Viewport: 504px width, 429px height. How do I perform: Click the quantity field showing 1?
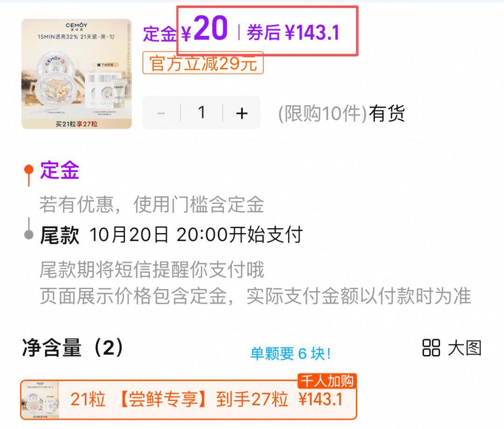[202, 113]
